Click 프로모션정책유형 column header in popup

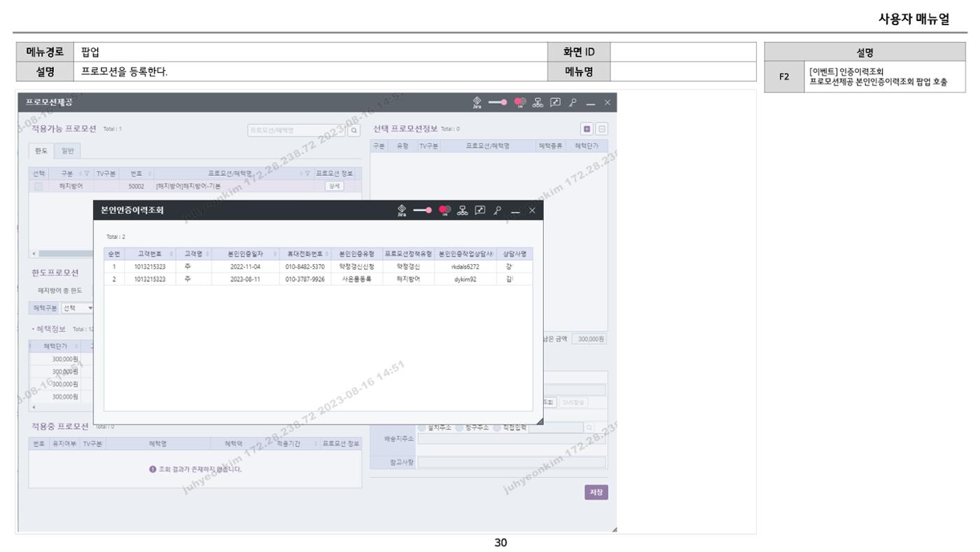[408, 254]
